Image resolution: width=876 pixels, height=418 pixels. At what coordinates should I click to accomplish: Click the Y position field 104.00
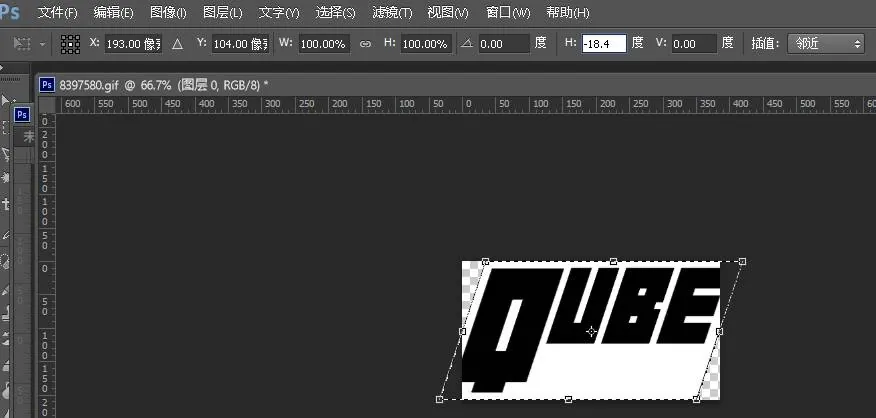pyautogui.click(x=240, y=44)
